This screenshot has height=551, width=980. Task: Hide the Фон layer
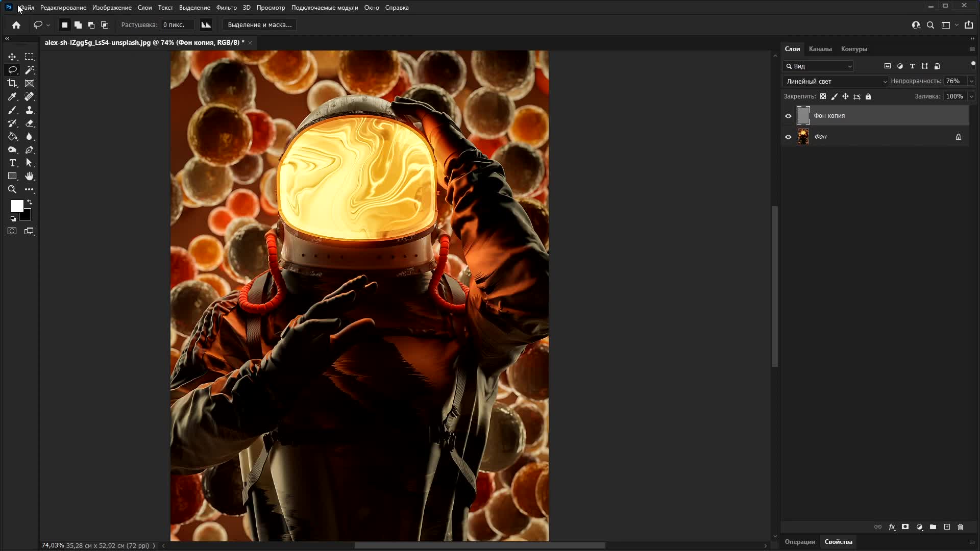[x=788, y=137]
